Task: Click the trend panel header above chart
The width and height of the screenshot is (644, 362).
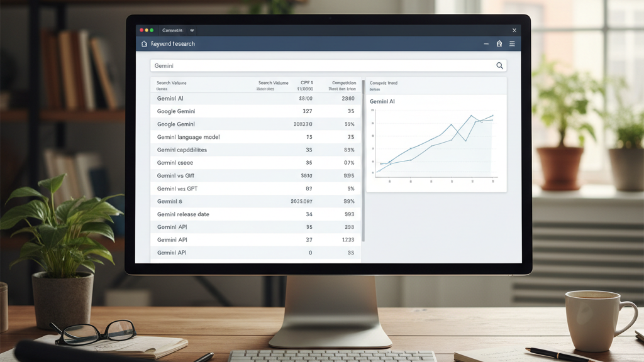Action: [x=436, y=85]
